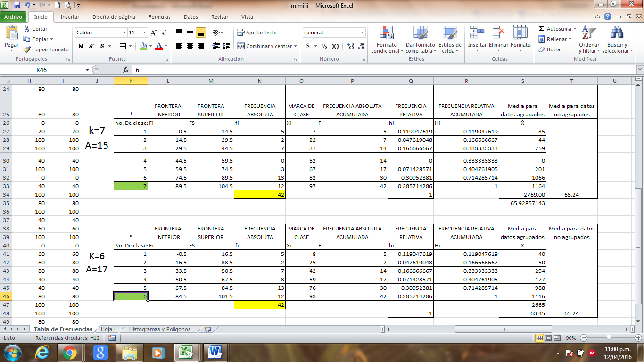
Task: Toggle Ajustar texto wrapping
Action: [257, 33]
